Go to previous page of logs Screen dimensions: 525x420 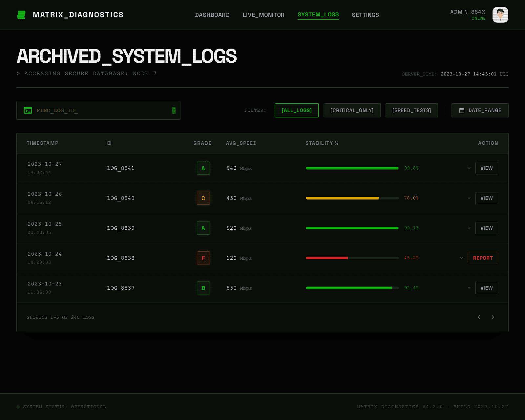pyautogui.click(x=479, y=317)
